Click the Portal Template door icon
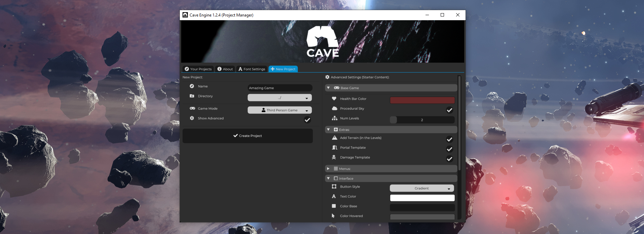This screenshot has width=644, height=234. pos(334,147)
